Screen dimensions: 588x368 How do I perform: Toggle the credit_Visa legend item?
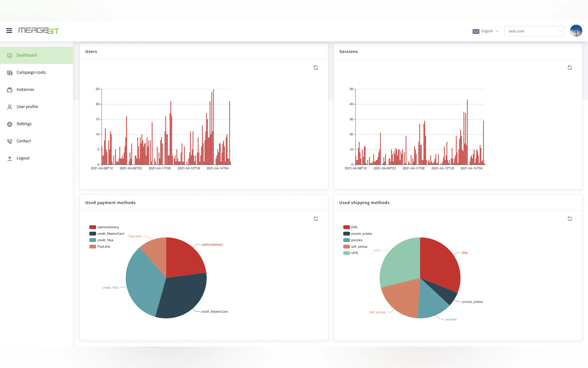pos(102,240)
